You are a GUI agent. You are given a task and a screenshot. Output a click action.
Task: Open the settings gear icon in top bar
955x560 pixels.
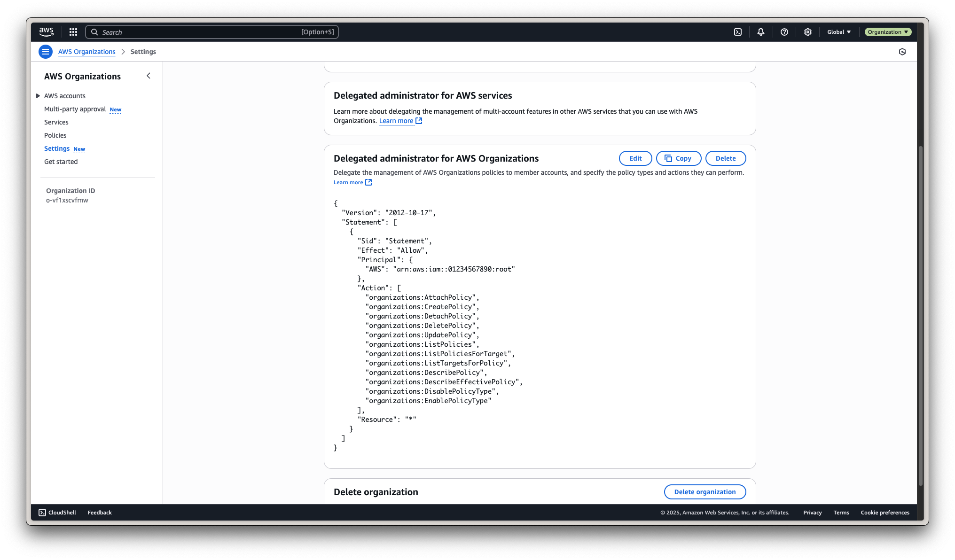coord(808,32)
